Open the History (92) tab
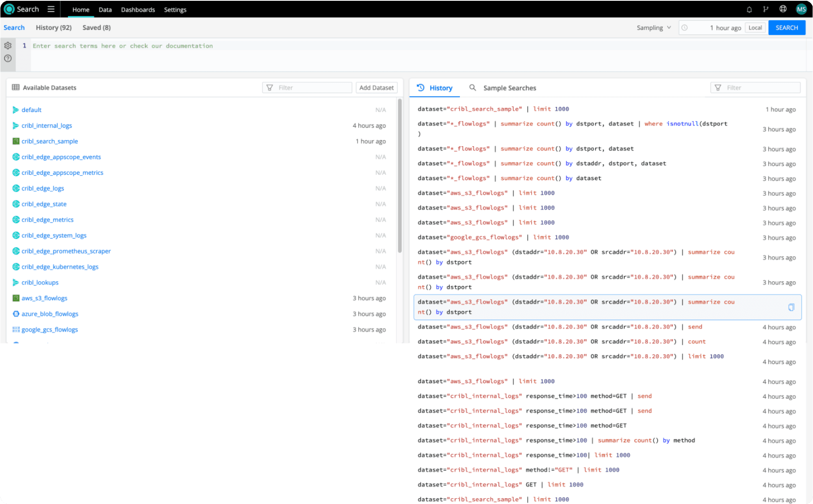The width and height of the screenshot is (813, 504). 54,28
